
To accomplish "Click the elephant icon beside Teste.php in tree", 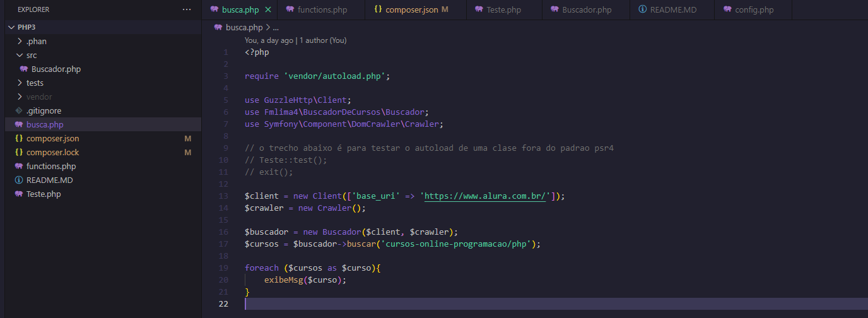I will (x=19, y=194).
